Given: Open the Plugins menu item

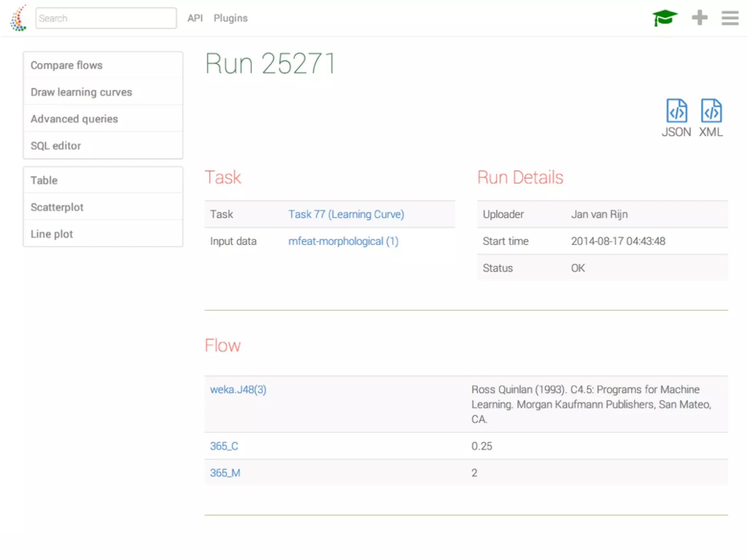Looking at the screenshot, I should tap(231, 18).
